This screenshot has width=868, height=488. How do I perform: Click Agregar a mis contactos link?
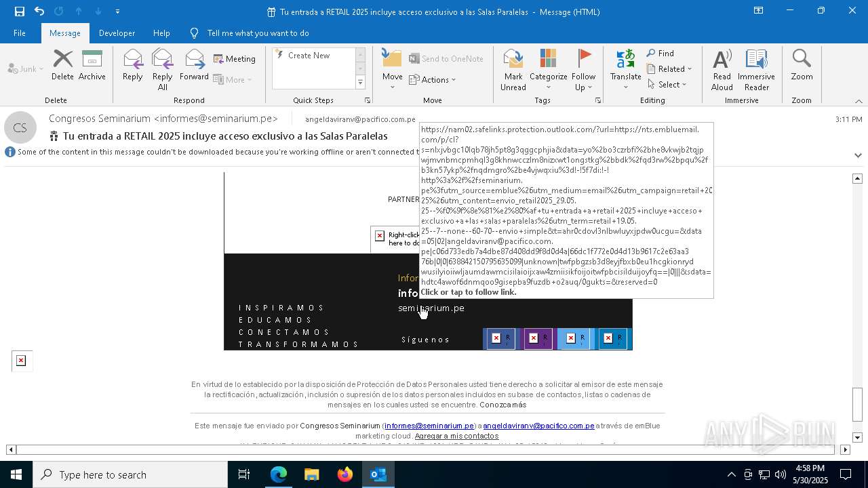point(456,436)
